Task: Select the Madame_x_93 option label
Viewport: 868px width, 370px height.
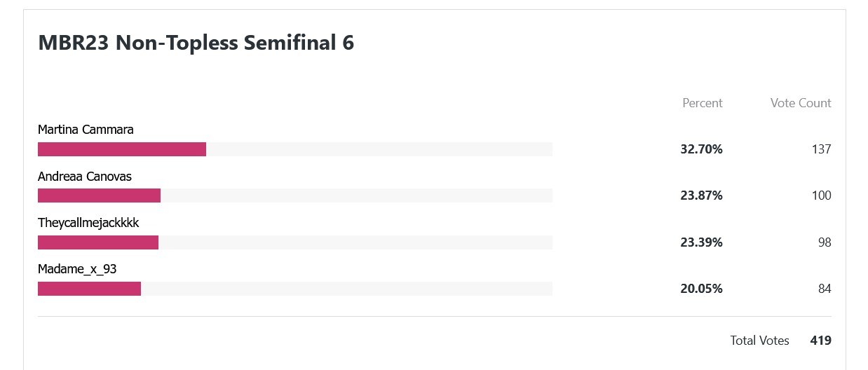Action: pyautogui.click(x=77, y=269)
